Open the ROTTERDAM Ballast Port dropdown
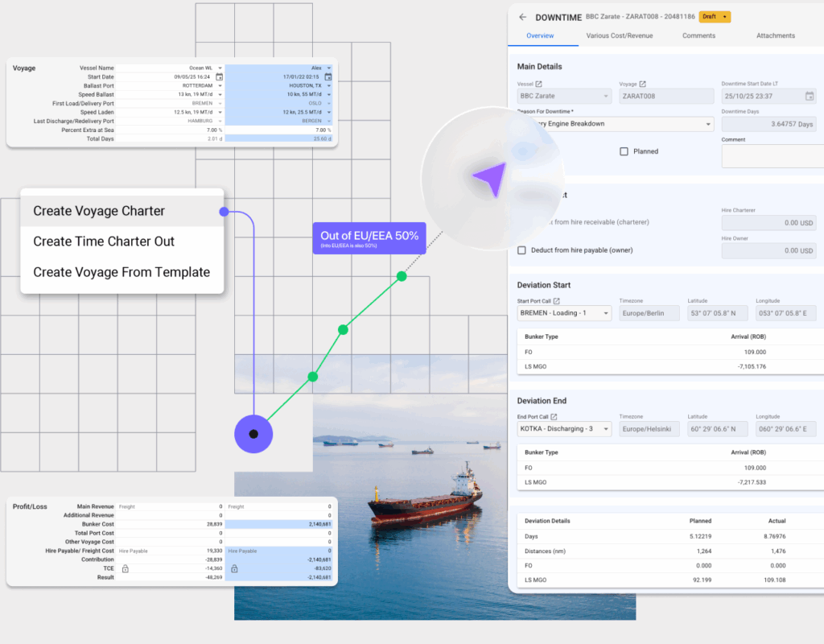 click(220, 85)
